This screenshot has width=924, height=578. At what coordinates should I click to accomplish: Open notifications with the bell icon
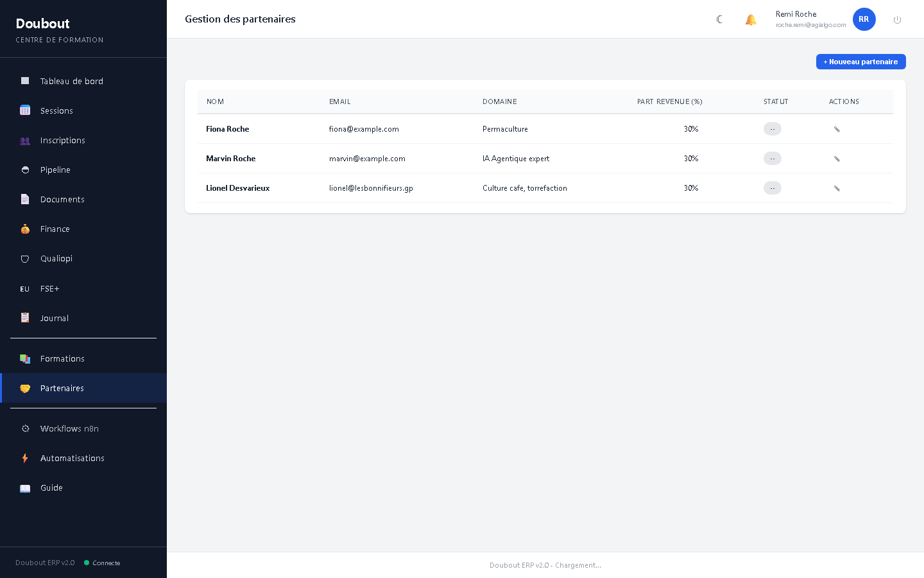751,19
